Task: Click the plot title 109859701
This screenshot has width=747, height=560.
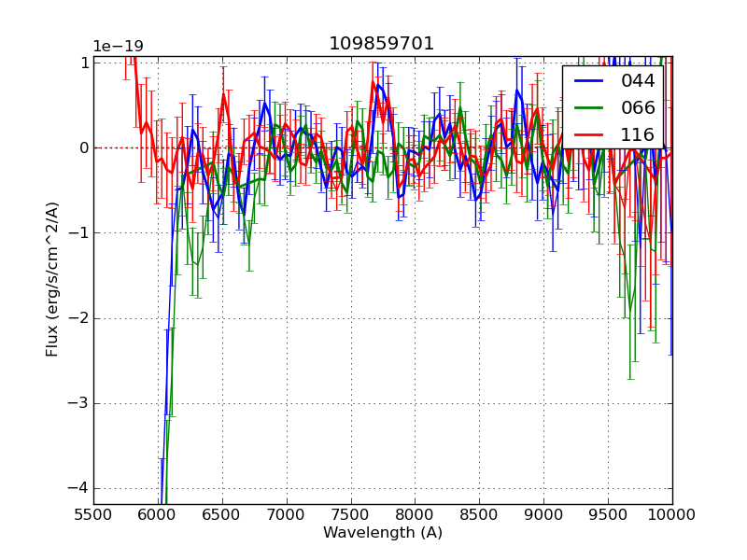Action: (382, 44)
